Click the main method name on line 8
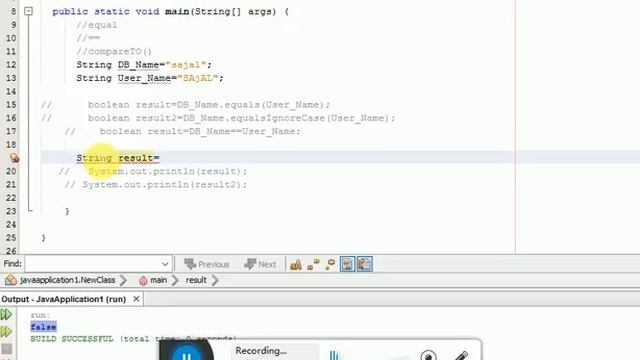The width and height of the screenshot is (640, 360). [177, 11]
